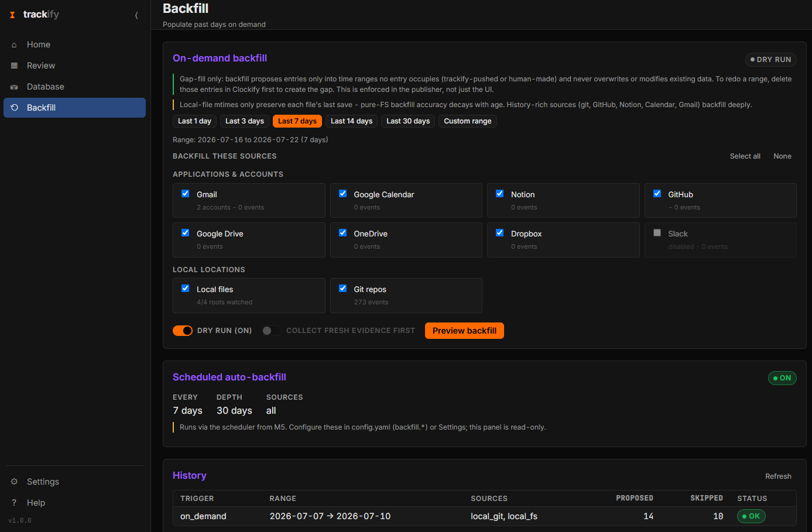
Task: Pick the Last 30 days range
Action: tap(408, 121)
